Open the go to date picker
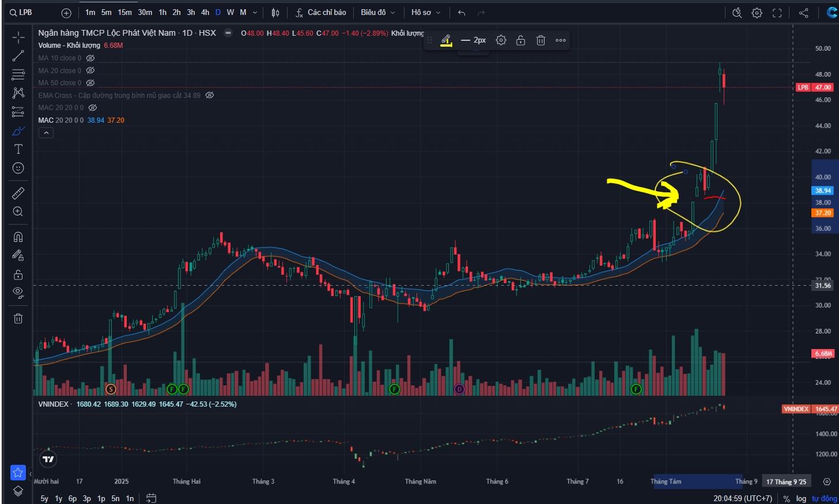The height and width of the screenshot is (504, 839). [151, 498]
